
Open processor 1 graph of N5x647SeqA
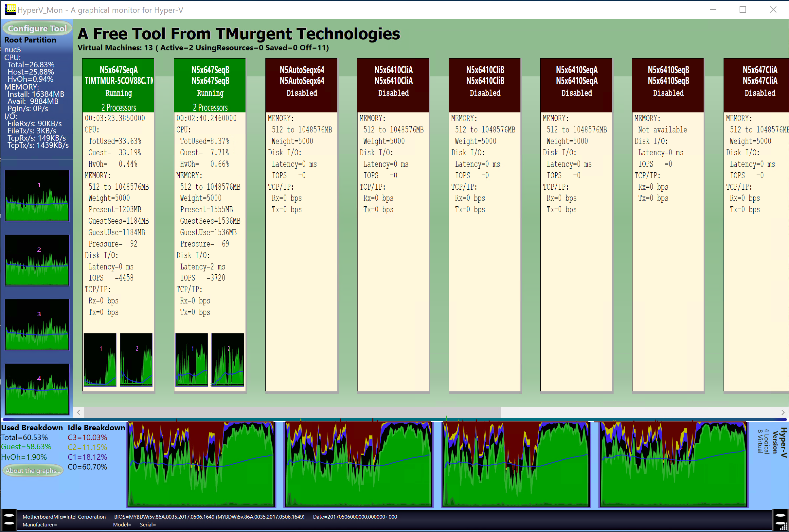[x=100, y=360]
